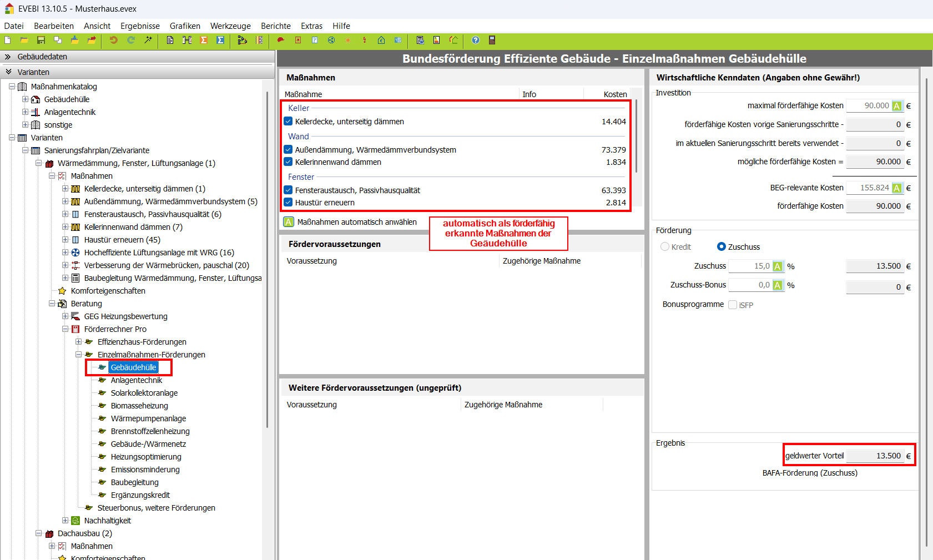Uncheck 'Kellerdecke, unterseitig dämmen' checkbox
The width and height of the screenshot is (933, 560).
point(288,122)
